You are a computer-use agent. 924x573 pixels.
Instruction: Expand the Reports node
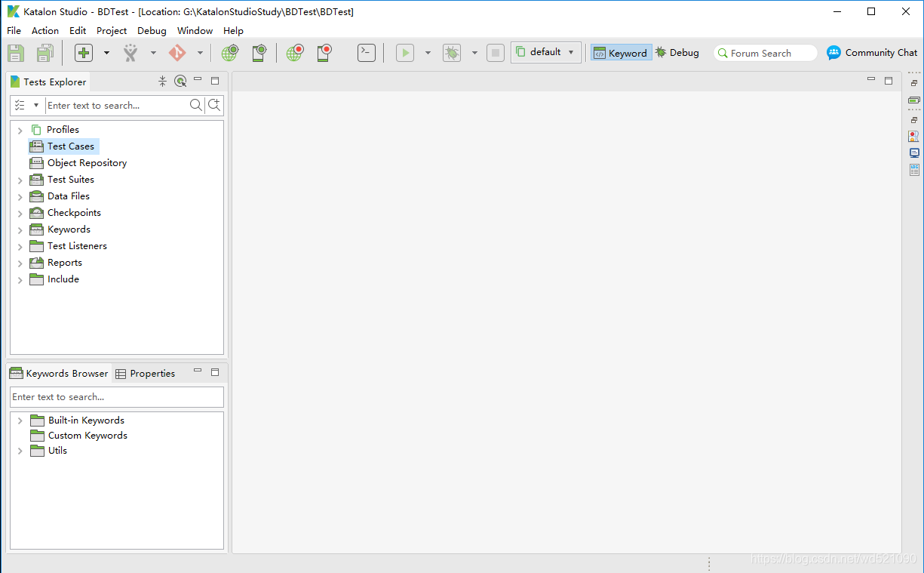[20, 263]
